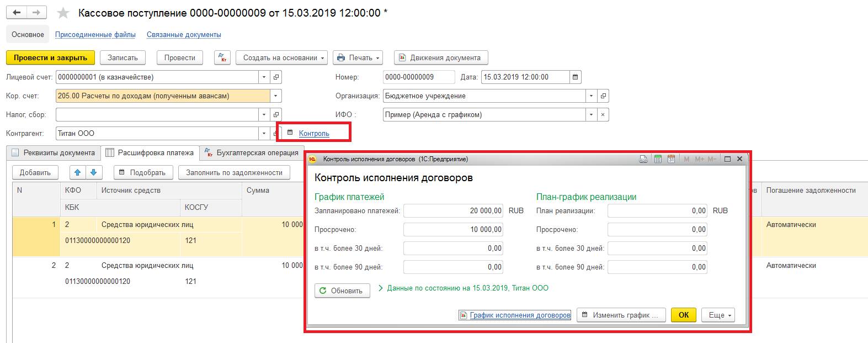868x343 pixels.
Task: Click M- memory button in dialog title bar
Action: pos(712,159)
